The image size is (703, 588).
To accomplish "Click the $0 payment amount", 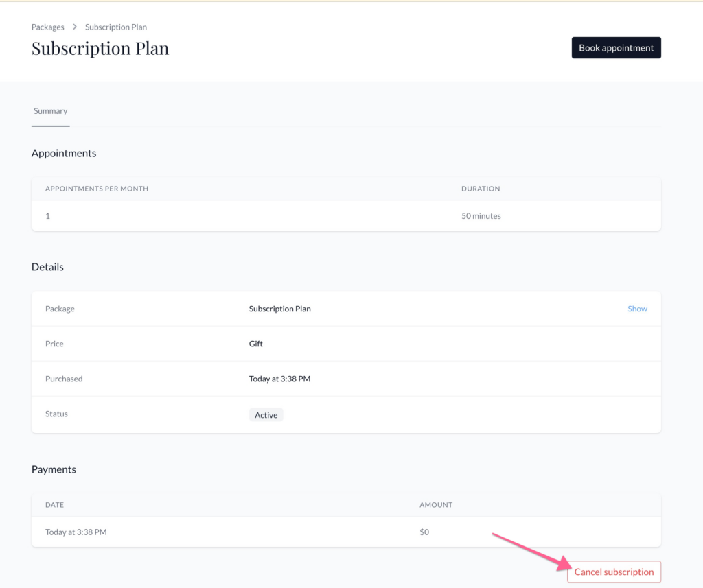I will tap(424, 532).
